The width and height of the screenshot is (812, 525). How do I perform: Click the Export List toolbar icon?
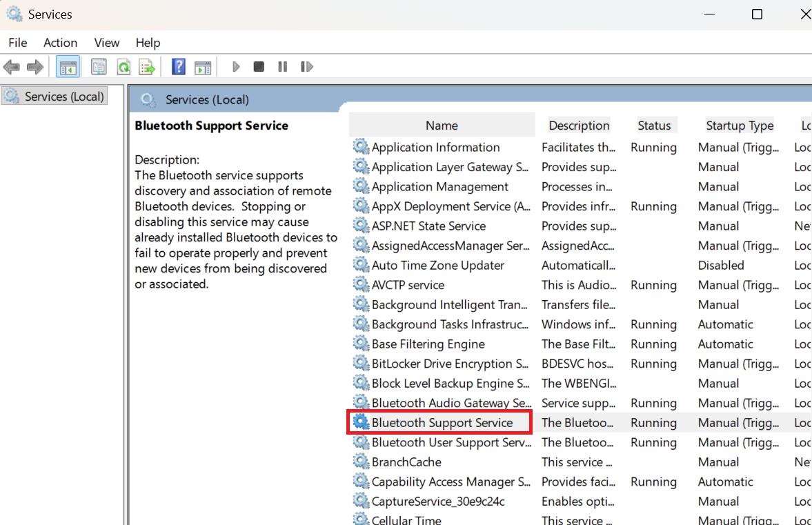point(147,67)
